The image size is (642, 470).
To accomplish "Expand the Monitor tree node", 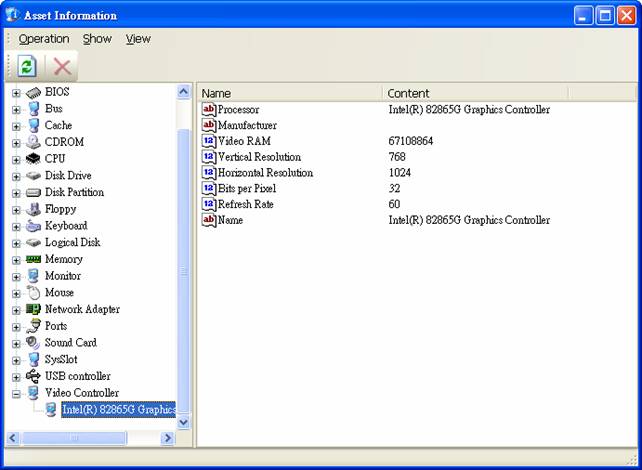I will tap(16, 277).
